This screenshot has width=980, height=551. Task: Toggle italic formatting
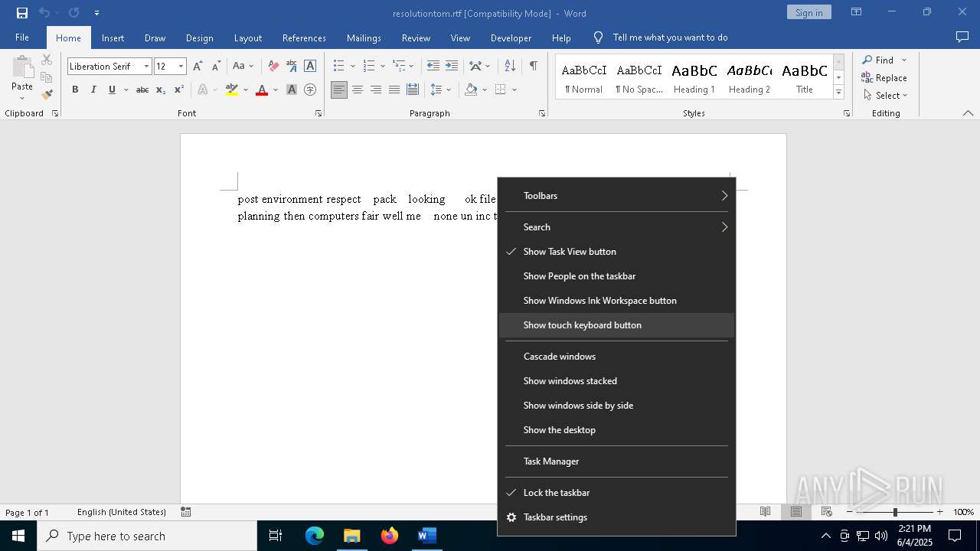[x=93, y=90]
